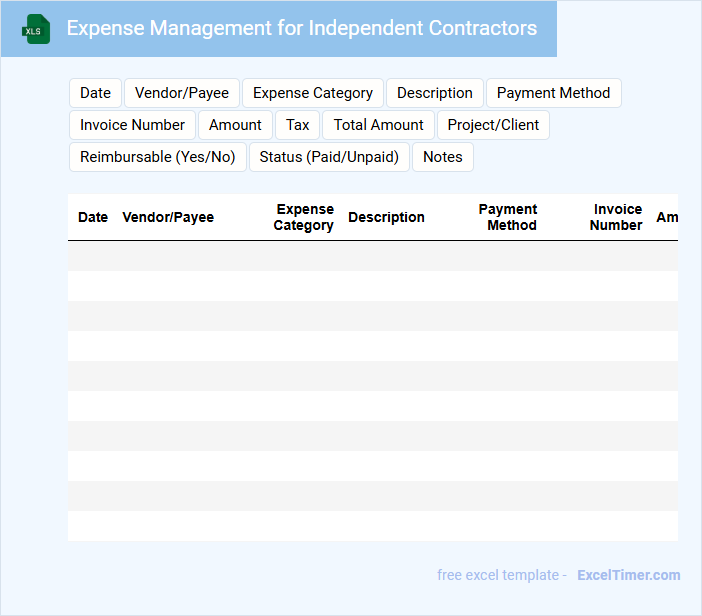Click the Expense Management page title

point(302,28)
